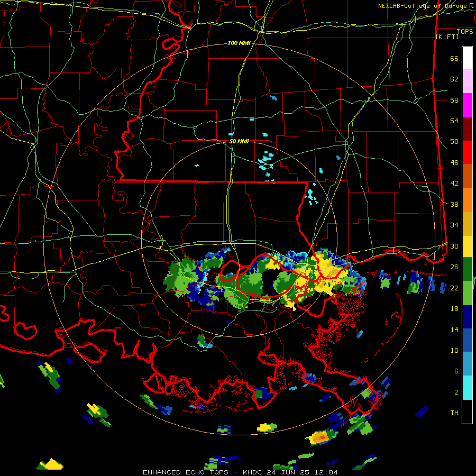Select the light pink legend swatch

click(x=467, y=81)
